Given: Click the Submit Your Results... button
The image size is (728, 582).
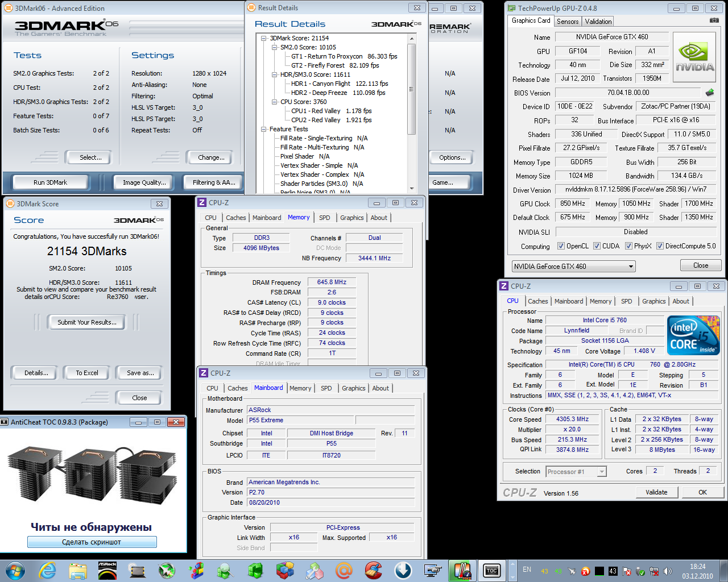Looking at the screenshot, I should [87, 322].
